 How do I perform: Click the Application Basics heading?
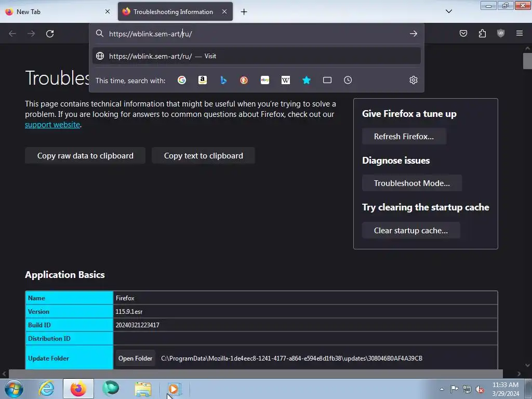tap(65, 275)
